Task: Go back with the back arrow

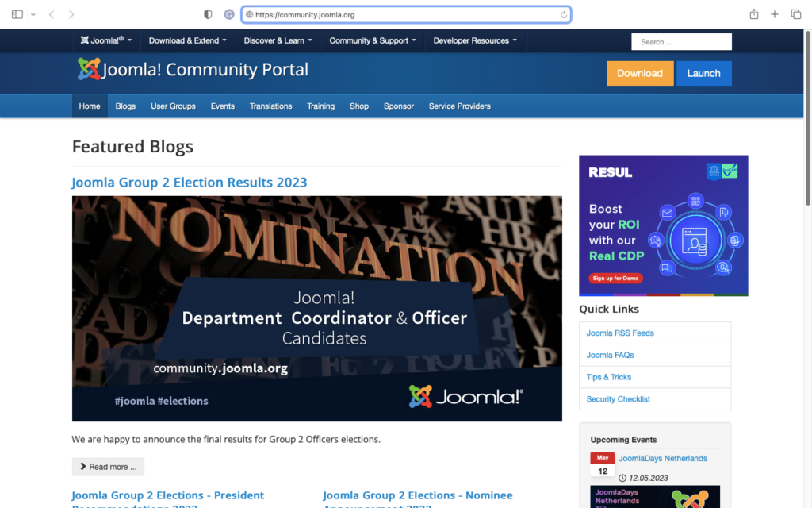Action: click(52, 14)
